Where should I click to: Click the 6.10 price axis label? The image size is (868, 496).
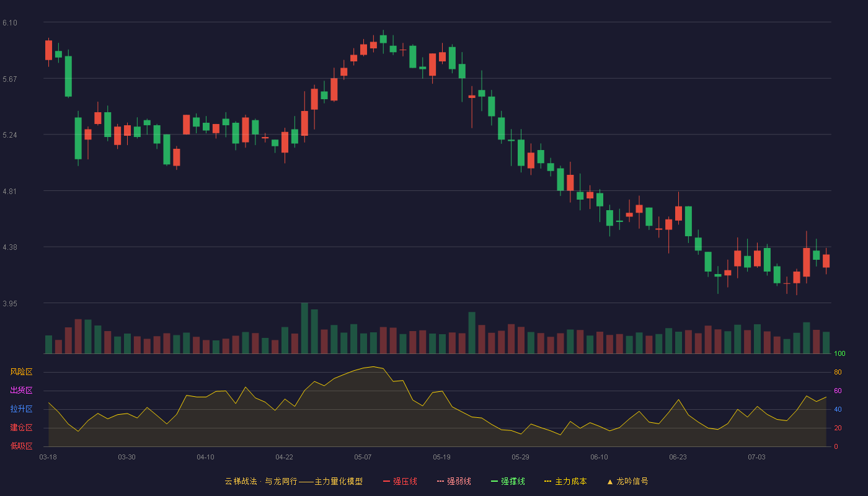[10, 23]
